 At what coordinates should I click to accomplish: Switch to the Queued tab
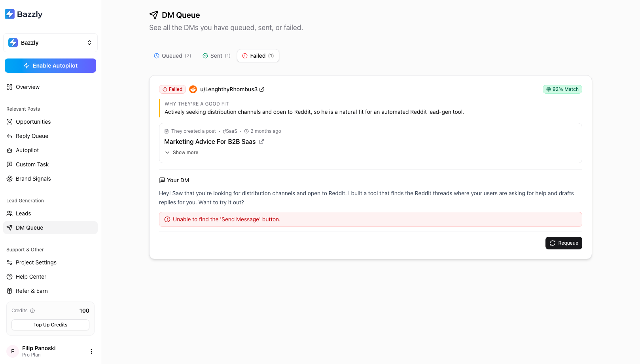coord(172,56)
